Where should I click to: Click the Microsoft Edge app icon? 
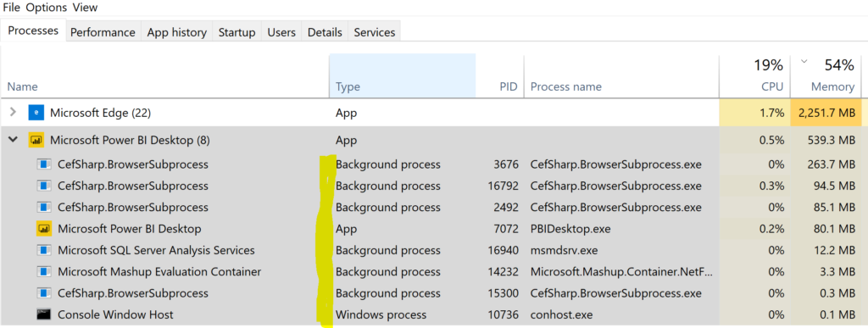point(36,113)
